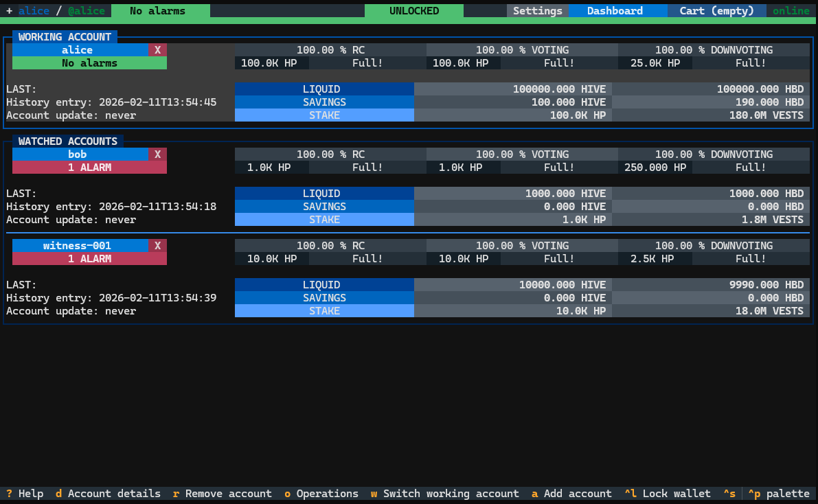Click the @alice account in header

(87, 10)
